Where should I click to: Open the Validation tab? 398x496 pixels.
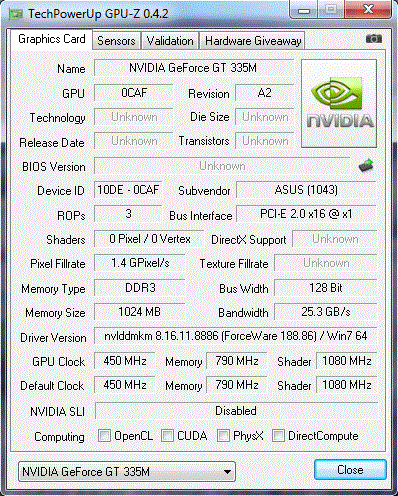170,41
